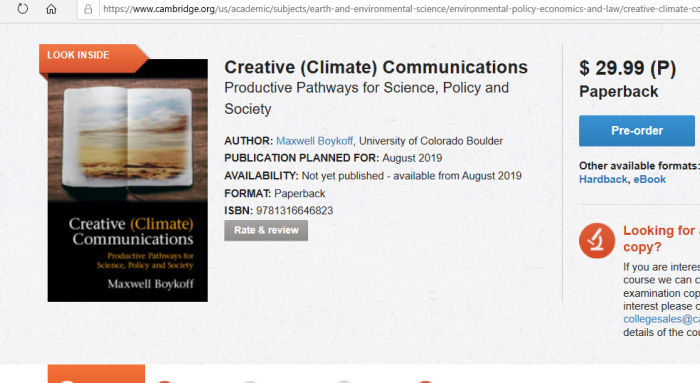Open author Maxwell Boykoff's link
This screenshot has height=383, width=700.
(314, 141)
